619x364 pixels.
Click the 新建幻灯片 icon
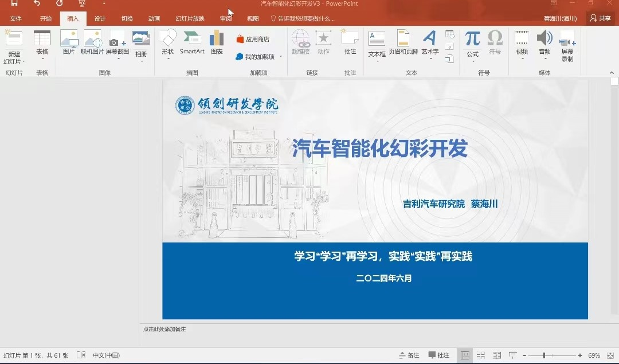[14, 38]
